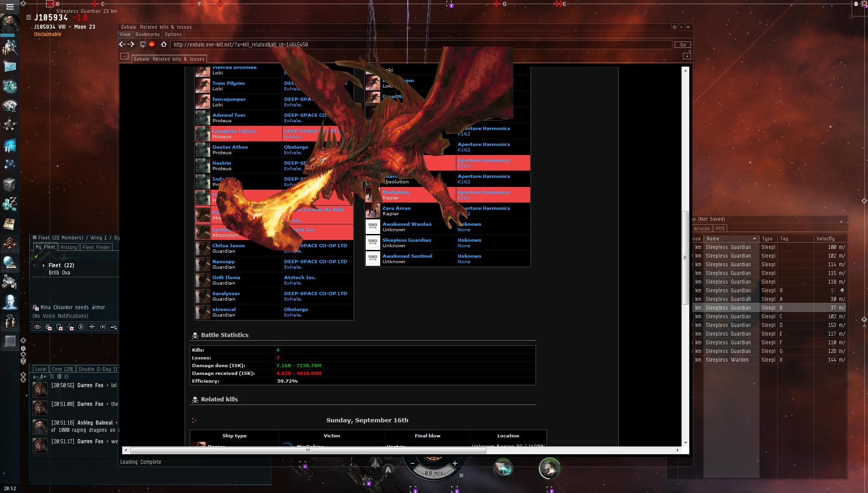The width and height of the screenshot is (868, 493).
Task: Open the star map constellation icon
Action: tap(10, 164)
